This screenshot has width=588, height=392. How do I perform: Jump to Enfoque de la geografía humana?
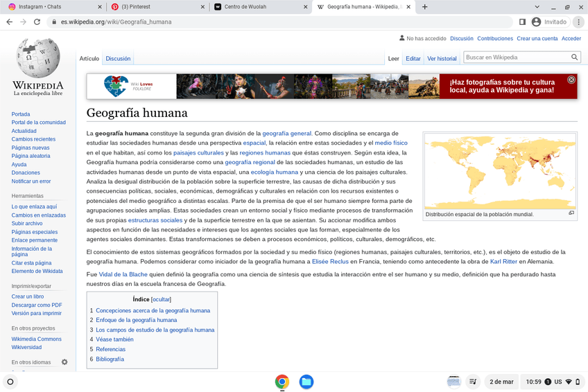tap(137, 320)
